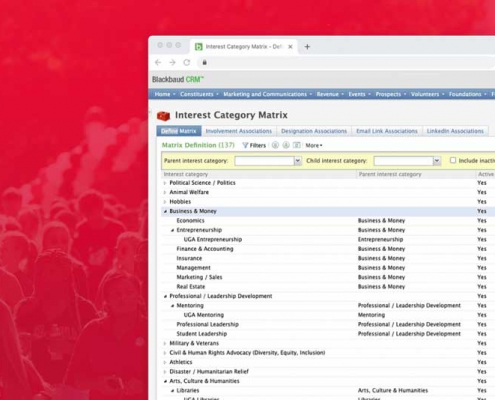Select the Real Estate row

pyautogui.click(x=328, y=287)
